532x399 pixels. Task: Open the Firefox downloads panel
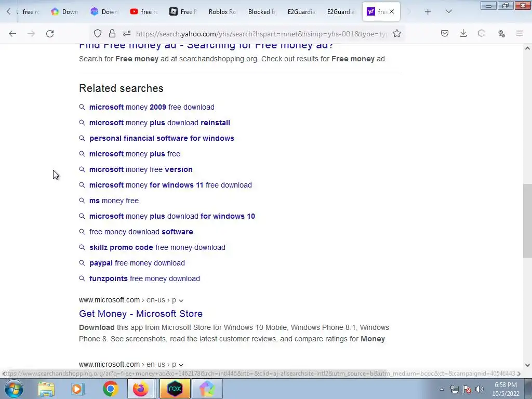point(463,33)
